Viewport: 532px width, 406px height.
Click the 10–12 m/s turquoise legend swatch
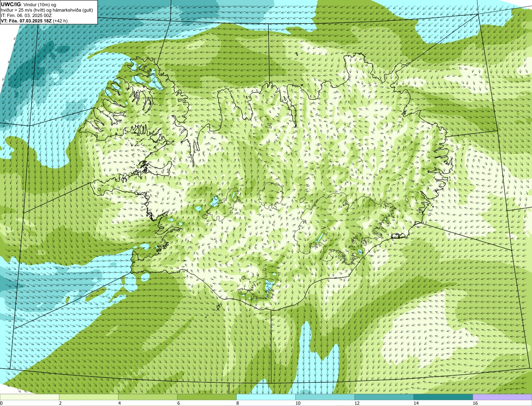tap(325, 397)
